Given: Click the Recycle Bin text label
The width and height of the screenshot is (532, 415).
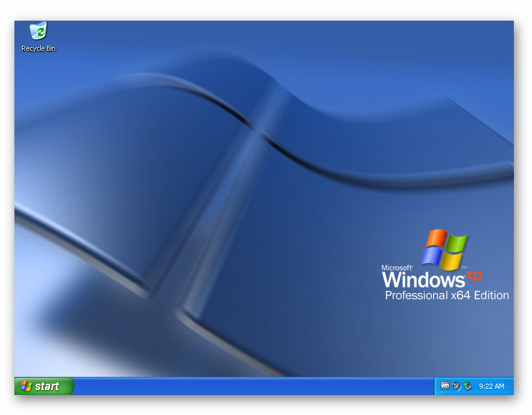Looking at the screenshot, I should (38, 48).
